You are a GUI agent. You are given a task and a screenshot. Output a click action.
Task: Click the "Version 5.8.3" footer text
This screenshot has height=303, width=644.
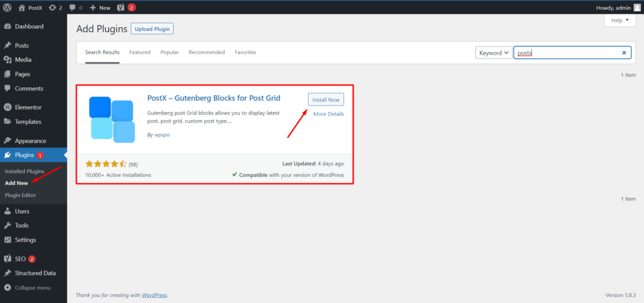pos(621,295)
